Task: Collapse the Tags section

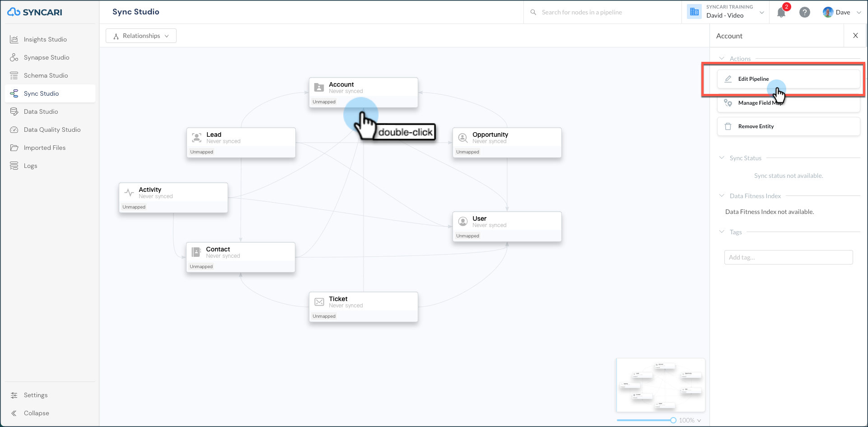Action: [722, 232]
